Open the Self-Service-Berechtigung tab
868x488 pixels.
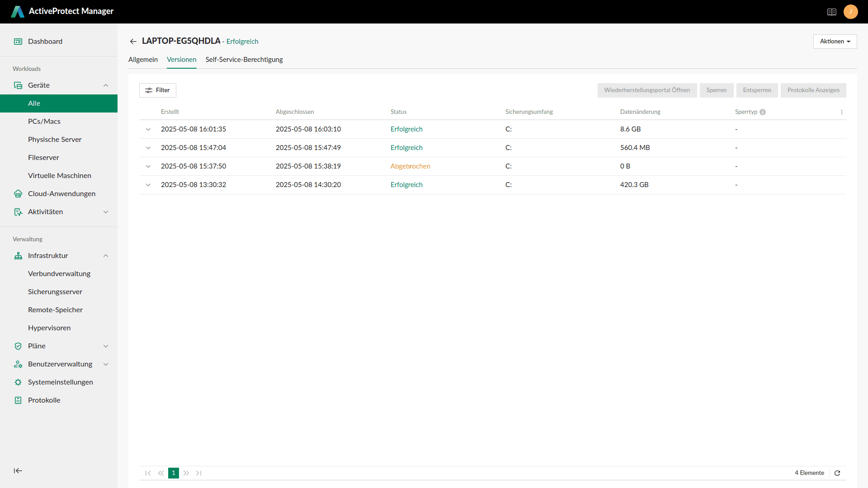(244, 60)
